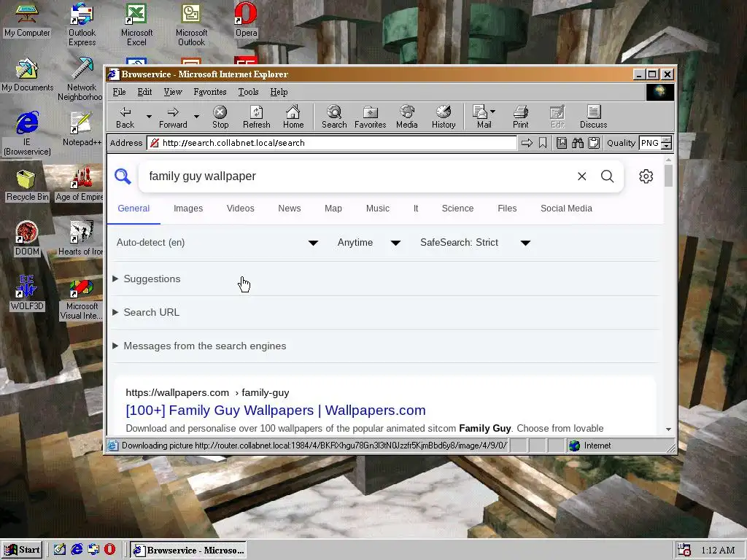Open the DOOM desktop shortcut
The width and height of the screenshot is (747, 560).
[x=27, y=239]
